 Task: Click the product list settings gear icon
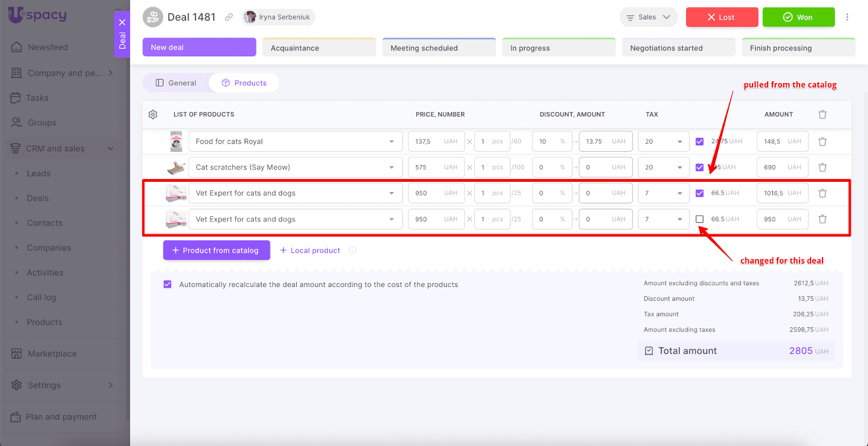pyautogui.click(x=153, y=114)
